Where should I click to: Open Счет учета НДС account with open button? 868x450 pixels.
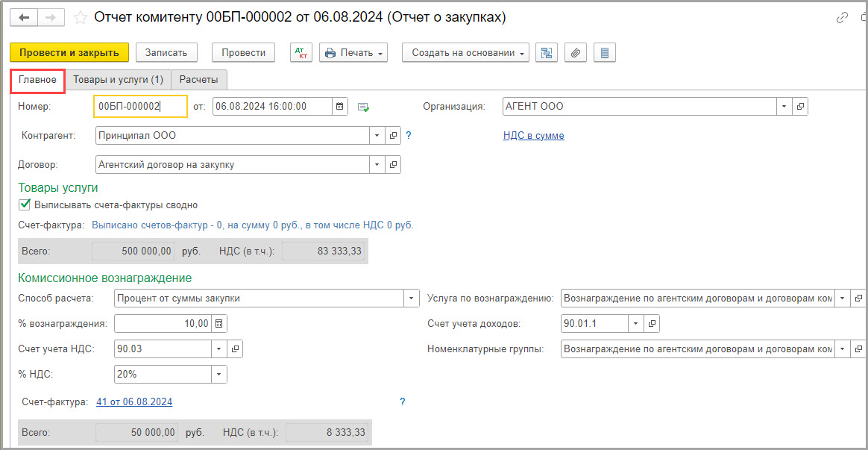pyautogui.click(x=235, y=349)
